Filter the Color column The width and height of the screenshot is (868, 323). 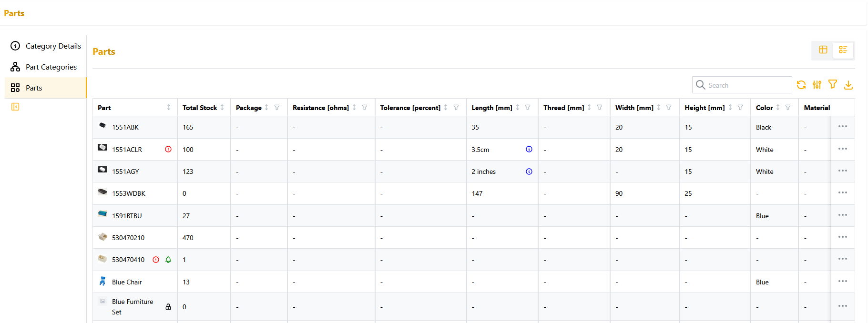pos(788,107)
